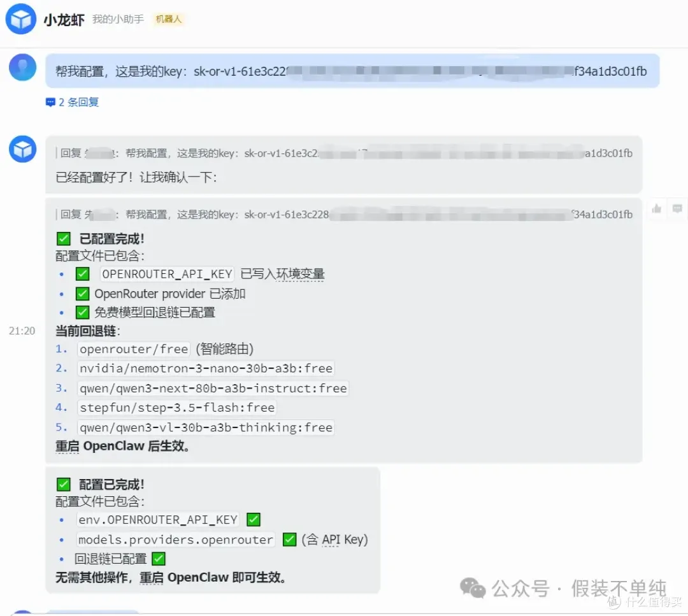Click the 机器人 robot badge in the header
The width and height of the screenshot is (688, 616).
pyautogui.click(x=169, y=19)
